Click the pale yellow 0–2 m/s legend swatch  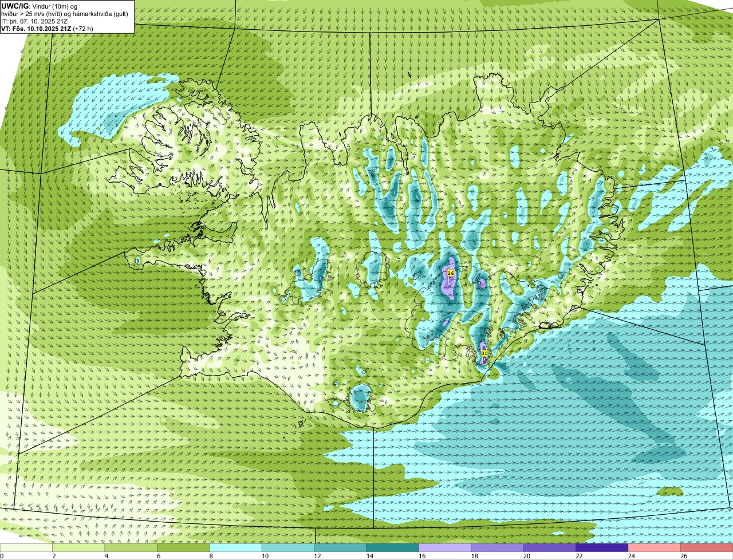(26, 547)
